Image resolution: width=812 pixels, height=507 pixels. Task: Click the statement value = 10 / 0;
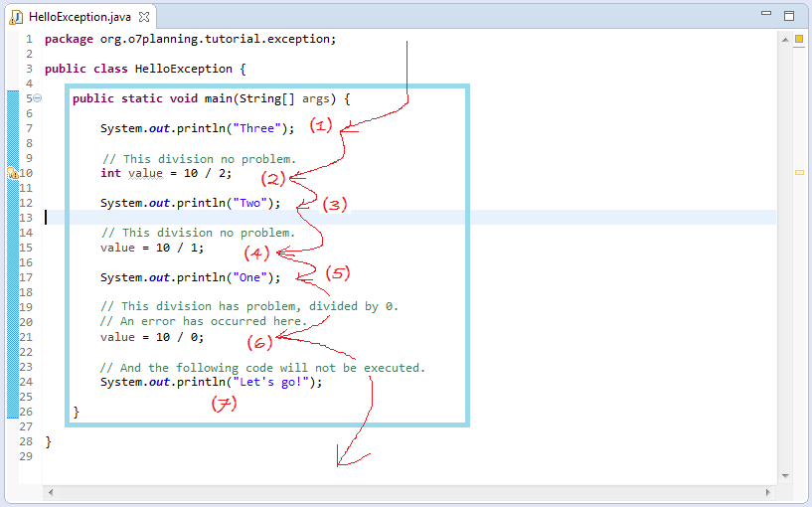click(152, 337)
